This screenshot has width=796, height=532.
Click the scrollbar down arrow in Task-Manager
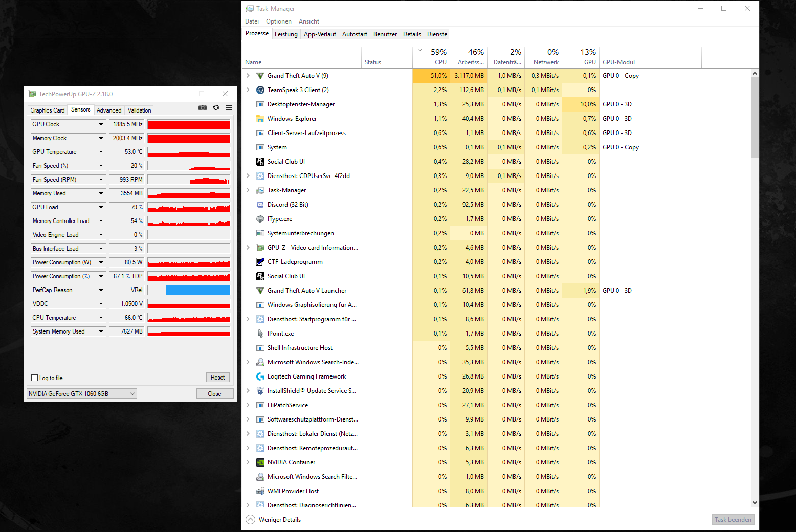(x=755, y=503)
